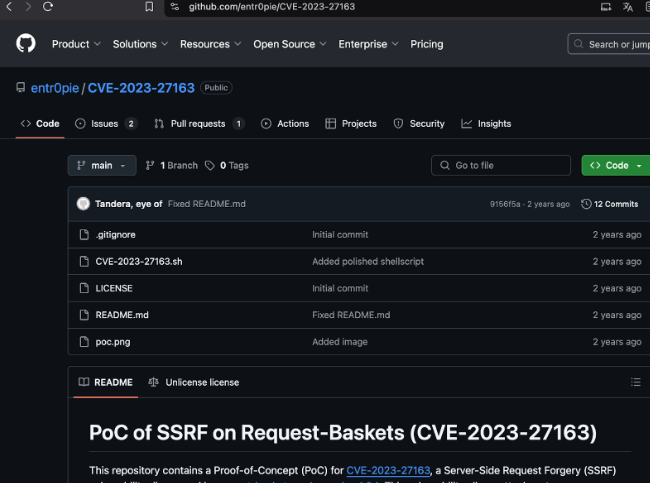Go back with the browser back arrow
Screen dimensions: 650x483
[x=9, y=7]
